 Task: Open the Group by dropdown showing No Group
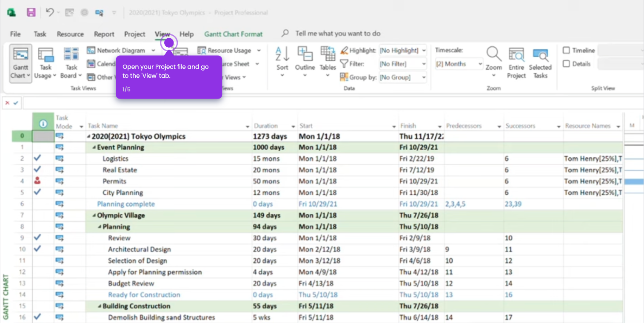tap(403, 77)
